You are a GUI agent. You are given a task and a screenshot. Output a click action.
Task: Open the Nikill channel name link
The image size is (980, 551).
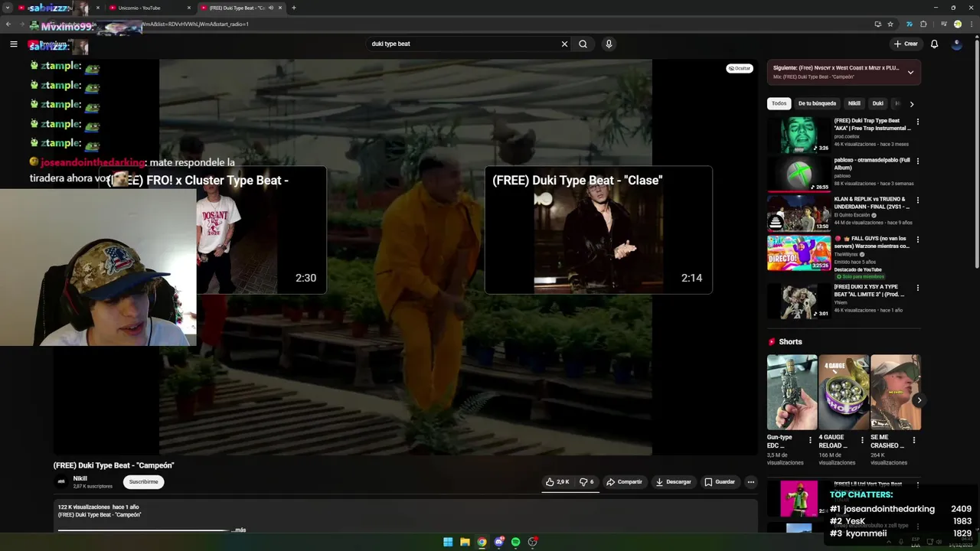80,478
